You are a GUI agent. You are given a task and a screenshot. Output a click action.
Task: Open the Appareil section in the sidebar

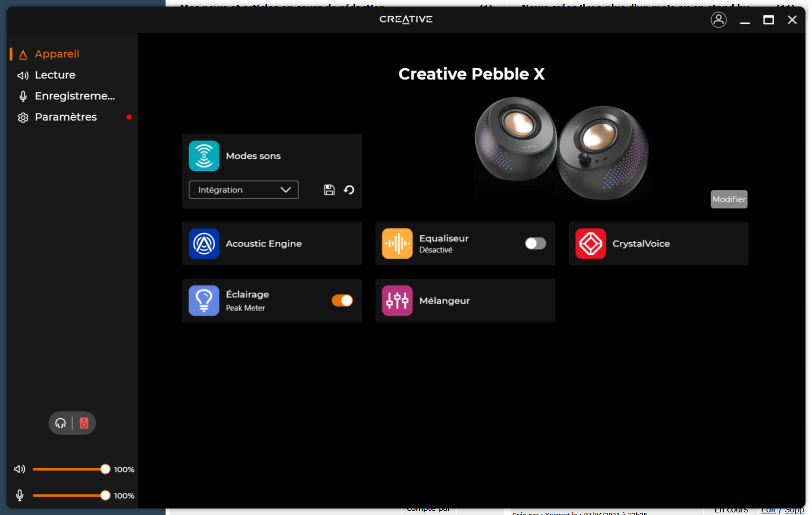coord(57,54)
